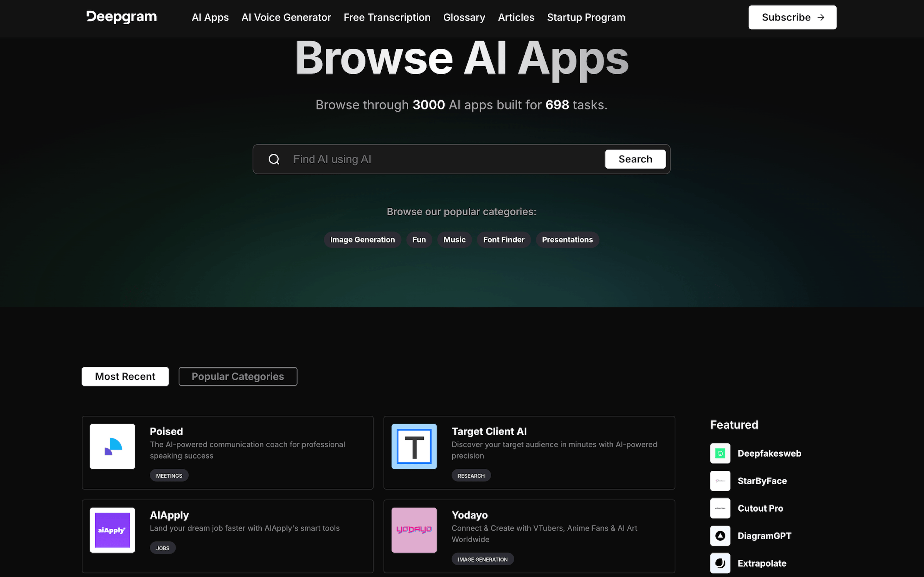Click the Search button
This screenshot has height=577, width=924.
pyautogui.click(x=635, y=158)
